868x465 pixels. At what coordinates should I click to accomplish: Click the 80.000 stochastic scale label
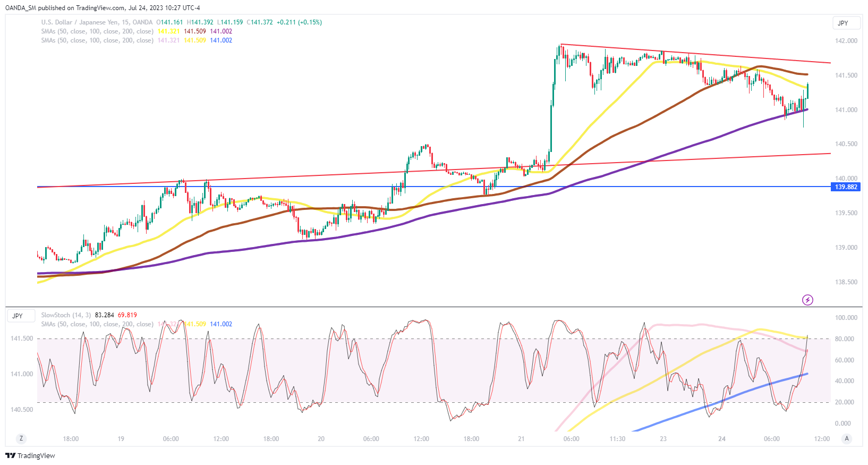(x=845, y=339)
